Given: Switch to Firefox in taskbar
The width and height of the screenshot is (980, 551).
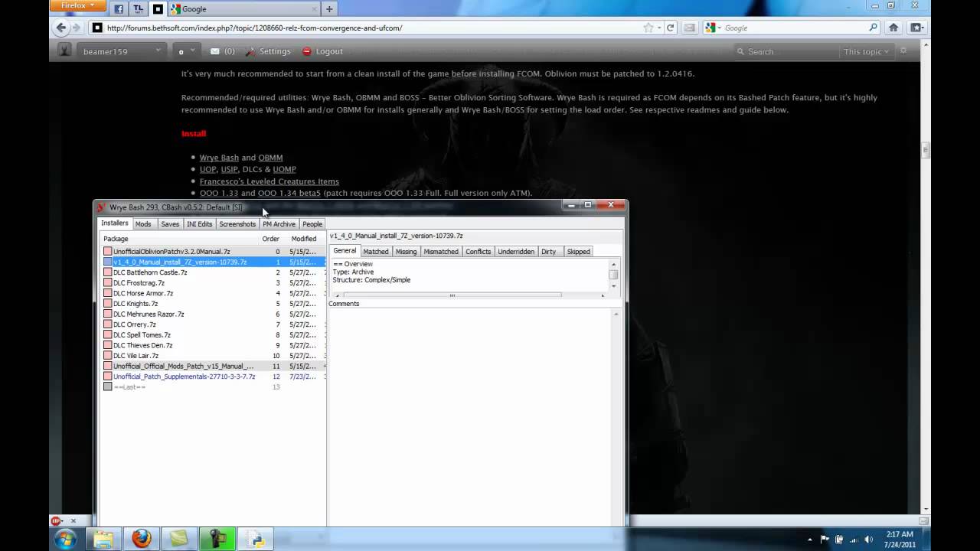Looking at the screenshot, I should click(141, 539).
